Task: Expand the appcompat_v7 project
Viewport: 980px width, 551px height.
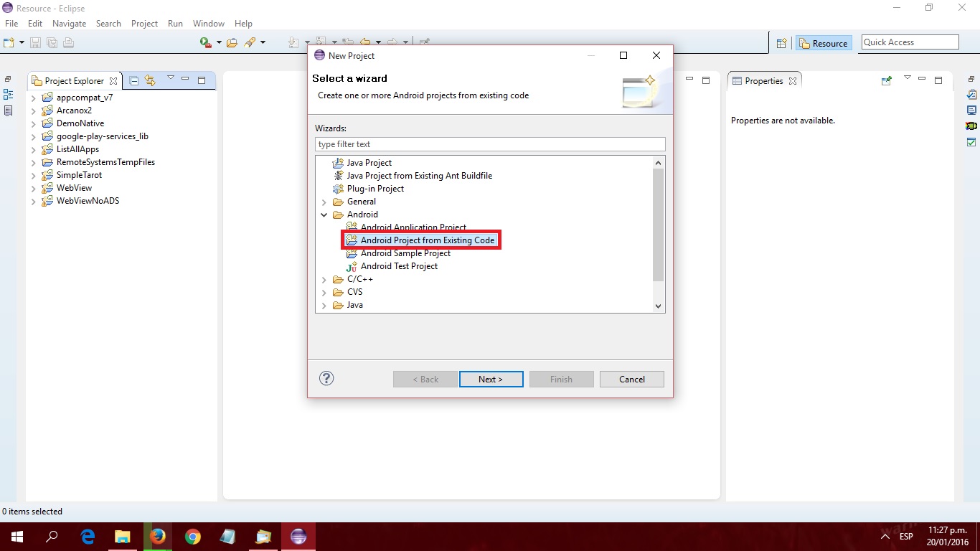Action: point(33,98)
